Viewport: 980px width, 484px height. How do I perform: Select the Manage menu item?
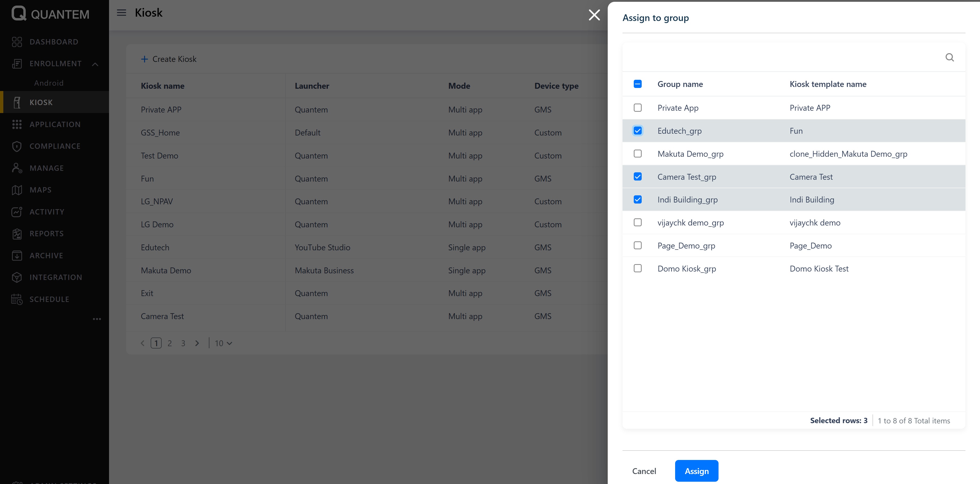[46, 168]
